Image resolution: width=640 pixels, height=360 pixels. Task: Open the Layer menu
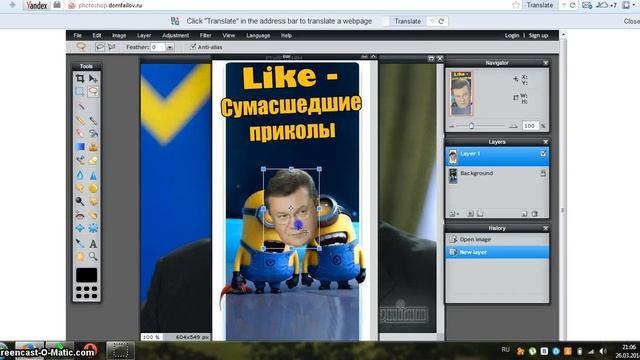pyautogui.click(x=144, y=36)
